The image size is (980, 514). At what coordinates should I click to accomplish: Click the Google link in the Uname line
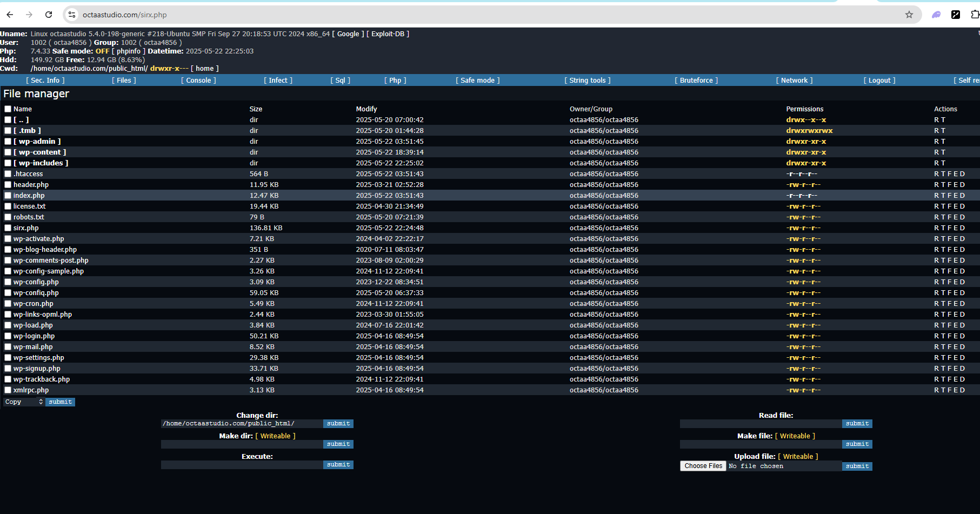point(348,34)
